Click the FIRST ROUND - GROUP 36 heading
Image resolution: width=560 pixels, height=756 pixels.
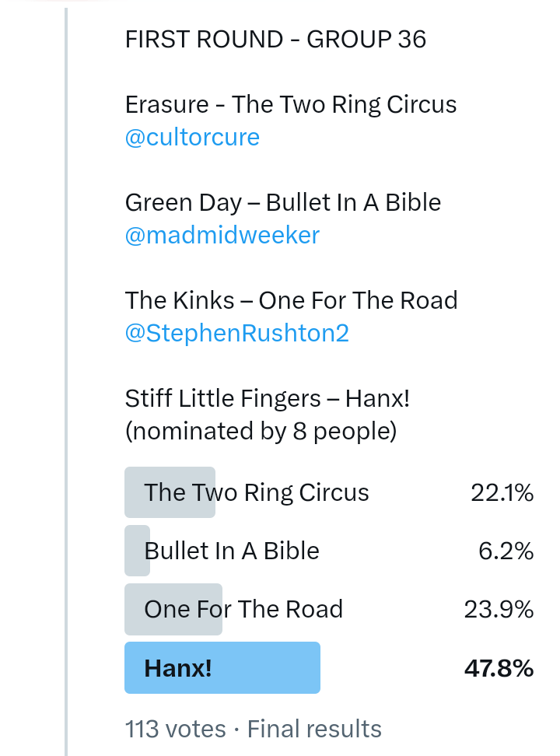(x=275, y=40)
